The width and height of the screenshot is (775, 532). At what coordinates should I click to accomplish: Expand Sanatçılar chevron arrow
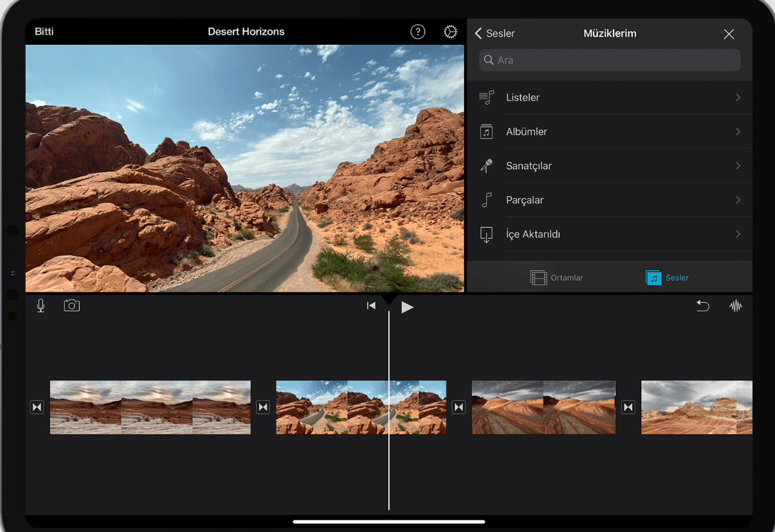pyautogui.click(x=738, y=166)
